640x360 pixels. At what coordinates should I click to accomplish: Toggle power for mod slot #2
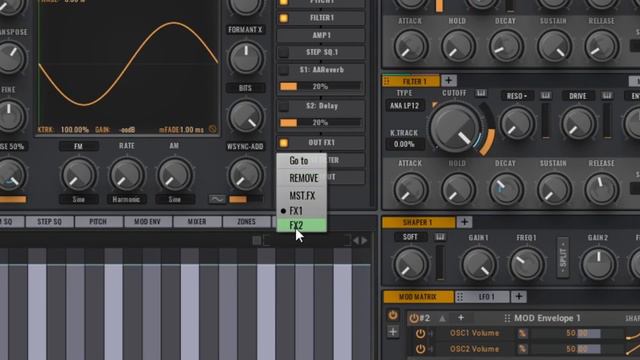[414, 318]
